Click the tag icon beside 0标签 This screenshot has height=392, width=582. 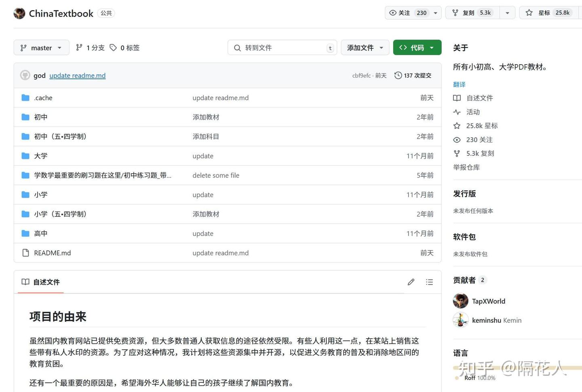click(113, 47)
